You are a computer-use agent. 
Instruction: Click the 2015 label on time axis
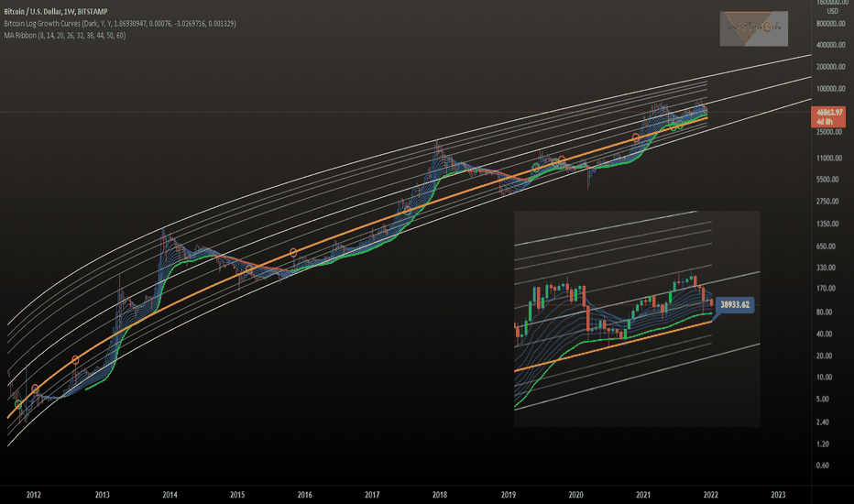coord(237,495)
